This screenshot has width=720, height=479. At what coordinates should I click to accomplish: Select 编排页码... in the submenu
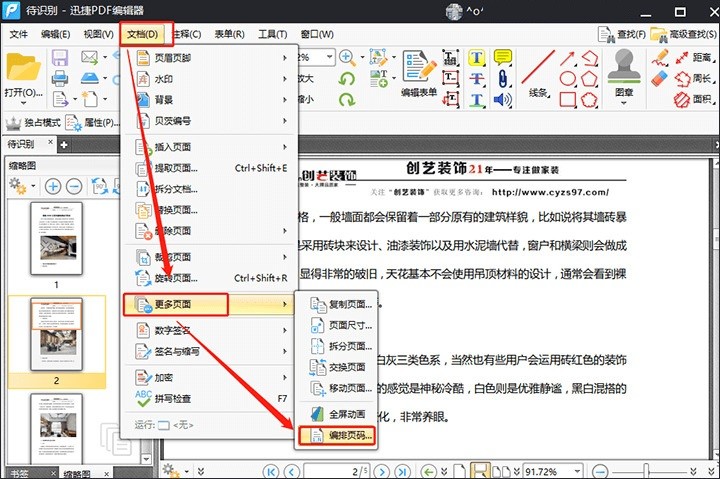click(x=336, y=435)
